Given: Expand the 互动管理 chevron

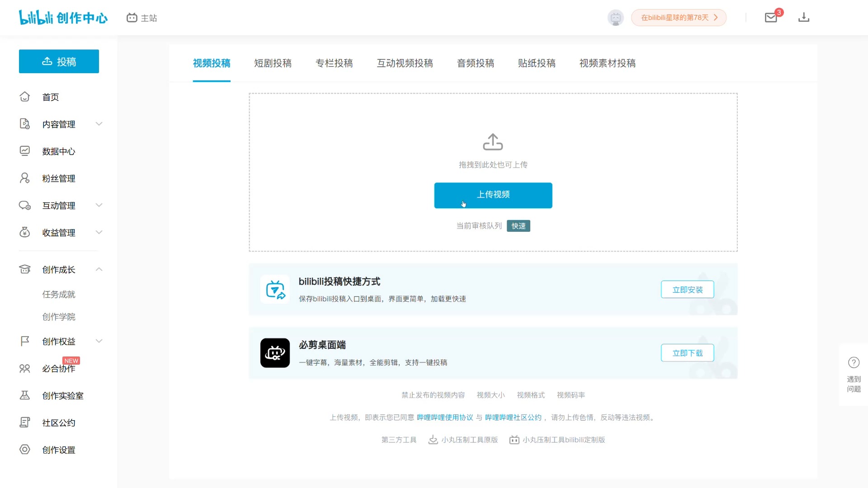Looking at the screenshot, I should click(99, 205).
